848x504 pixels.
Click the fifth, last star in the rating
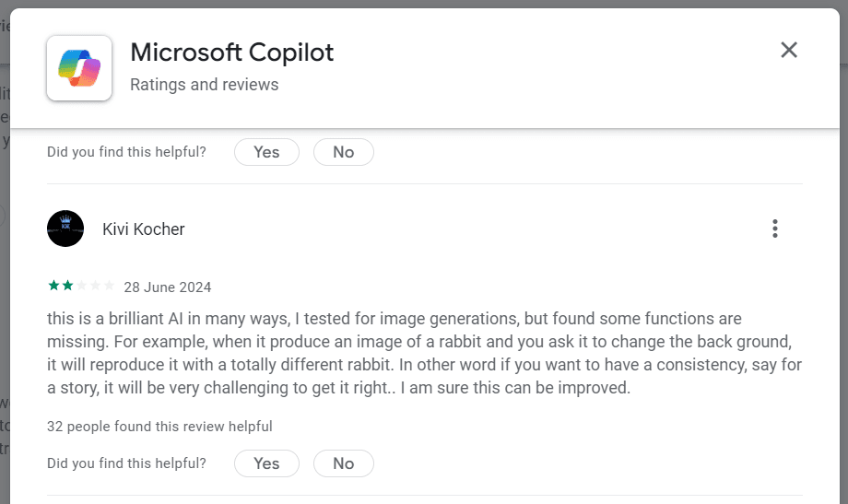pyautogui.click(x=110, y=287)
